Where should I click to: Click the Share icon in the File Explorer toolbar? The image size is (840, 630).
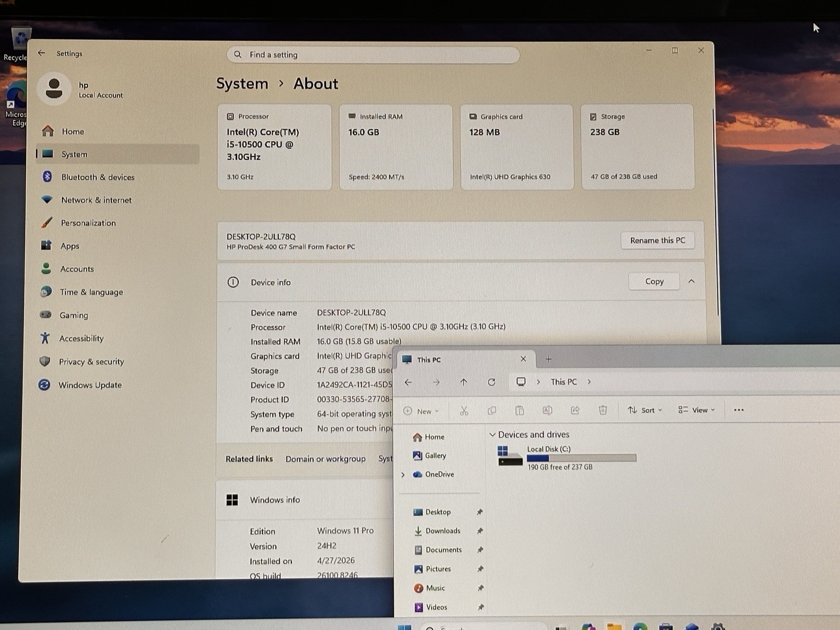coord(575,411)
